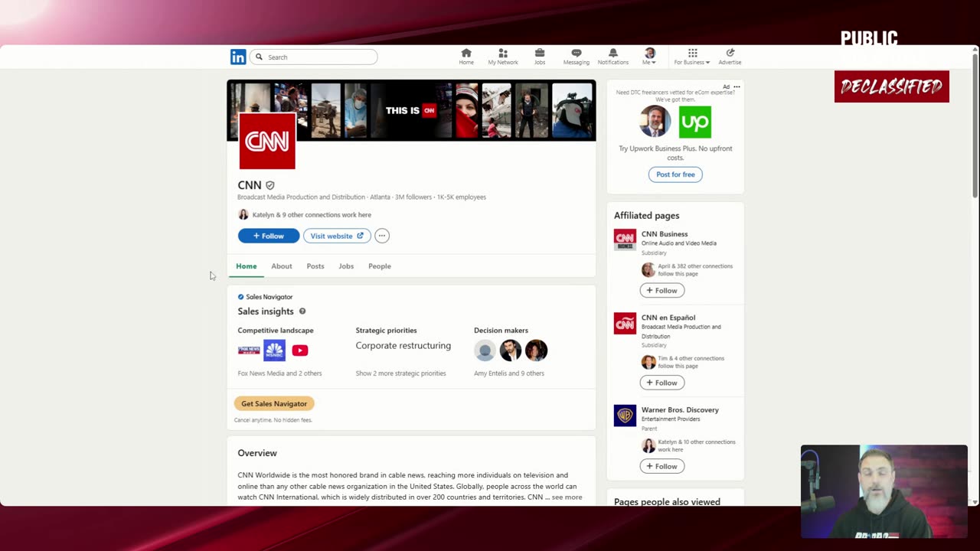Viewport: 980px width, 551px height.
Task: Click Post for free button
Action: [675, 174]
